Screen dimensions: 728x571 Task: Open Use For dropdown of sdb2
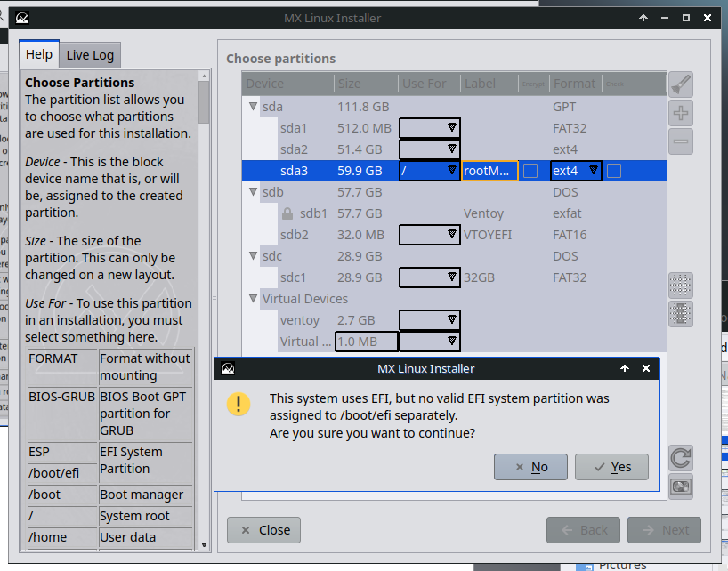(430, 235)
